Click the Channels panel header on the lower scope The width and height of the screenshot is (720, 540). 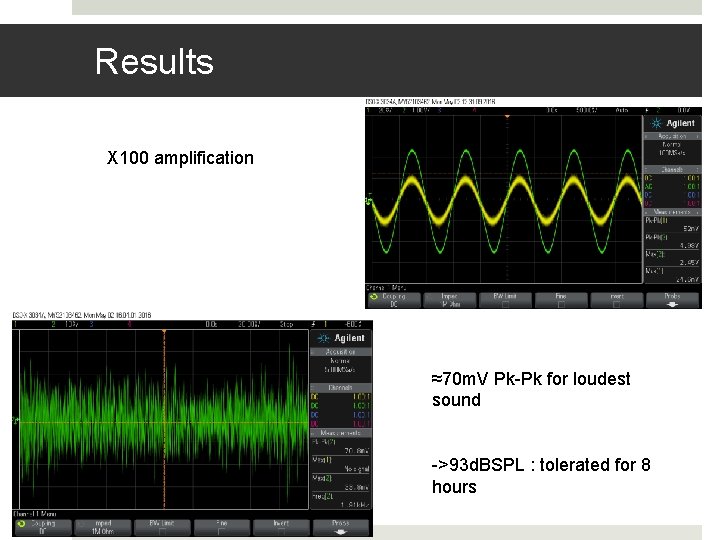(x=340, y=388)
